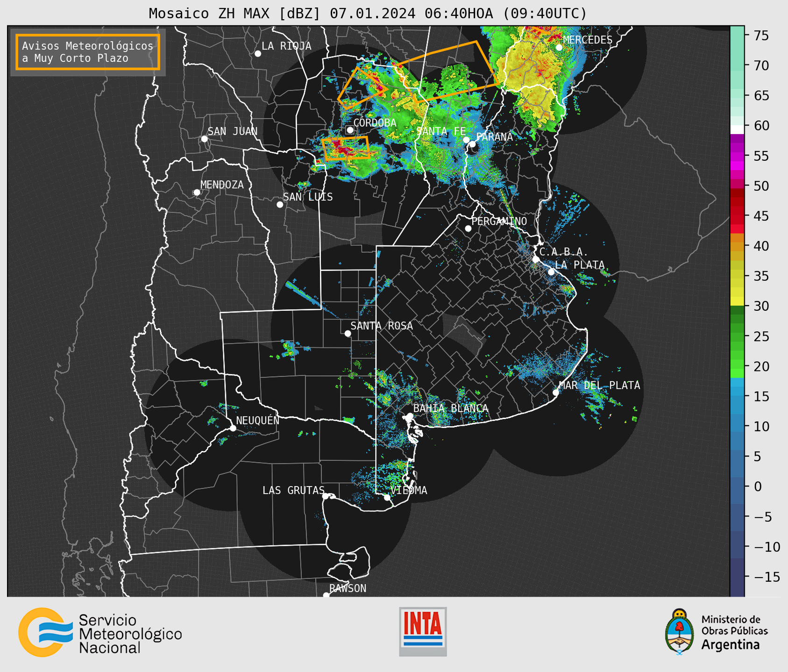The height and width of the screenshot is (672, 788).
Task: Click the SANTA ROSA city label
Action: coord(382,326)
